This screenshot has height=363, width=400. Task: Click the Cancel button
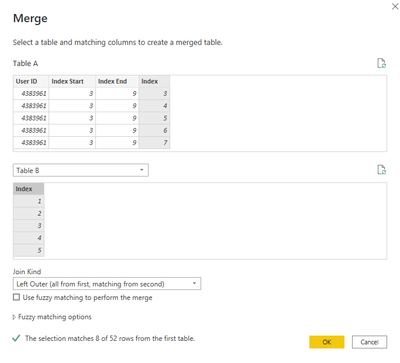click(x=369, y=342)
